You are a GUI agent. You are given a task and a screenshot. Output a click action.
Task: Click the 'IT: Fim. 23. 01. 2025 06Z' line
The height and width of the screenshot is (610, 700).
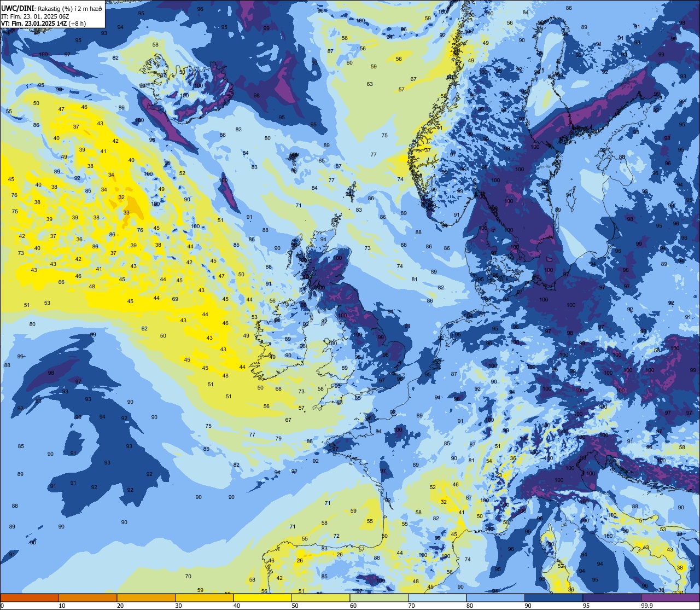click(x=34, y=16)
